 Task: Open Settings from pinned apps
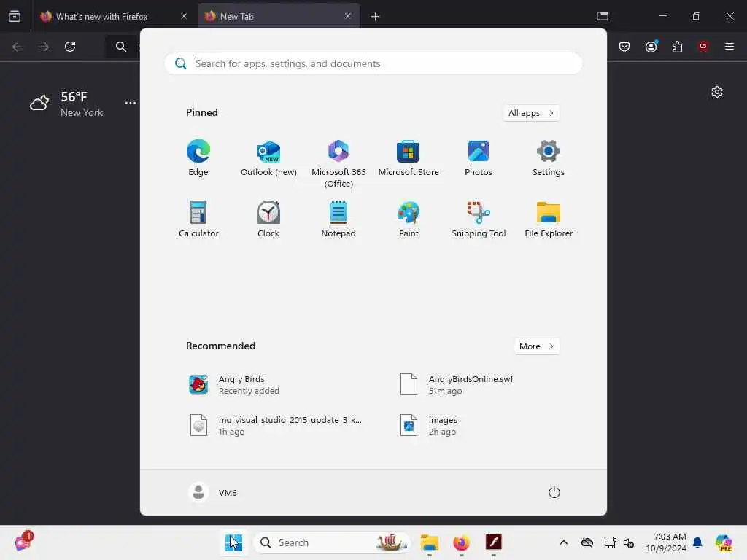click(x=549, y=158)
